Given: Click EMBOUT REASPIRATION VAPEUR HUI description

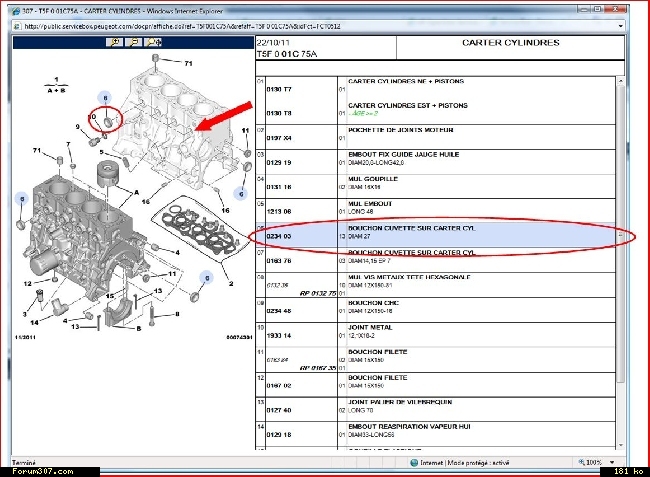Looking at the screenshot, I should (410, 426).
